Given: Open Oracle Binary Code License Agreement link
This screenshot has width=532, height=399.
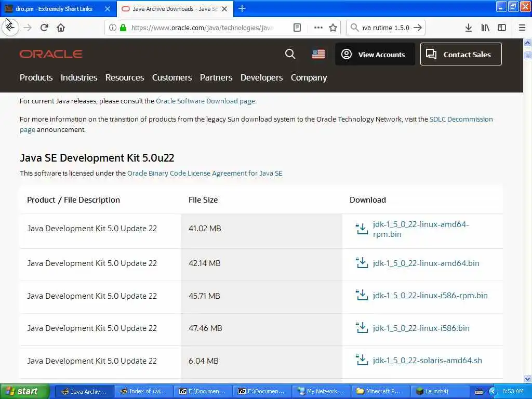Looking at the screenshot, I should click(205, 174).
